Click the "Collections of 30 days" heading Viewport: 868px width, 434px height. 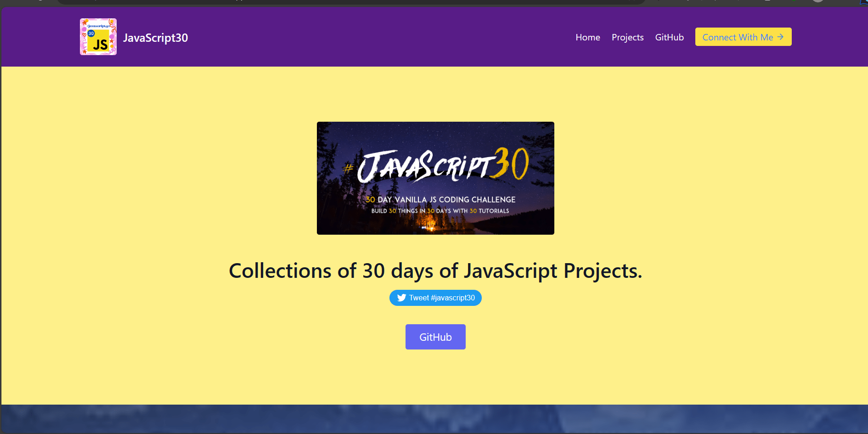[435, 271]
